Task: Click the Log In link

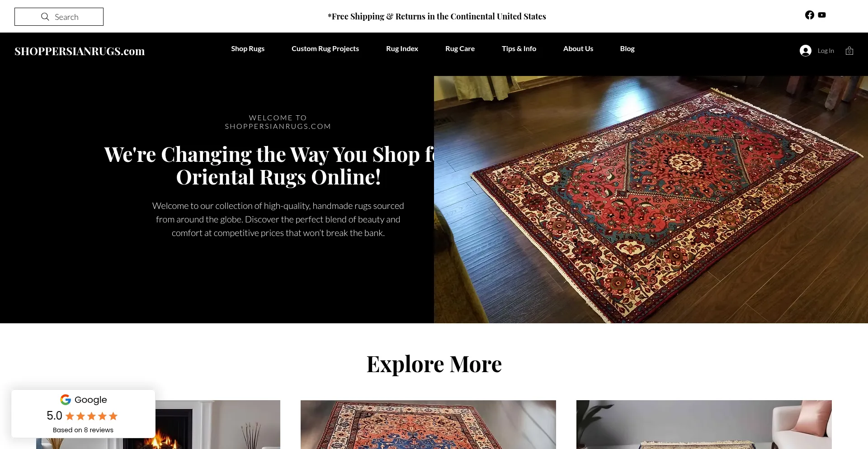Action: [x=826, y=51]
